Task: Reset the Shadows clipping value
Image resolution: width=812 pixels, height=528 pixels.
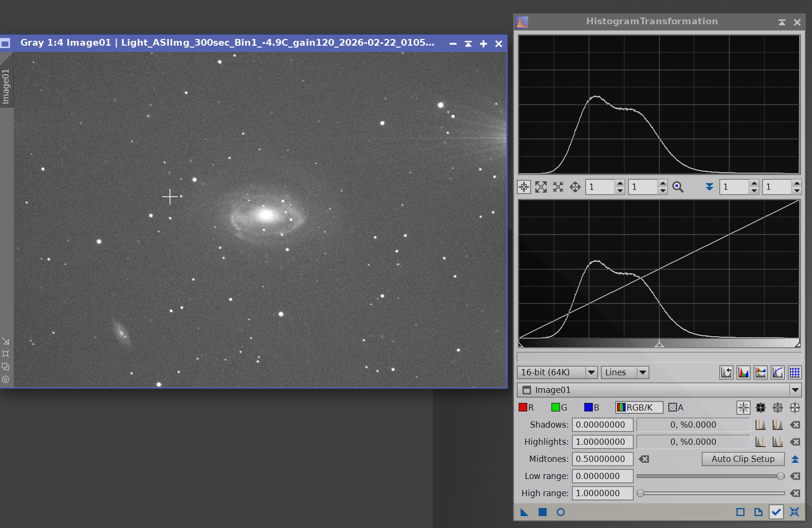Action: [x=795, y=425]
